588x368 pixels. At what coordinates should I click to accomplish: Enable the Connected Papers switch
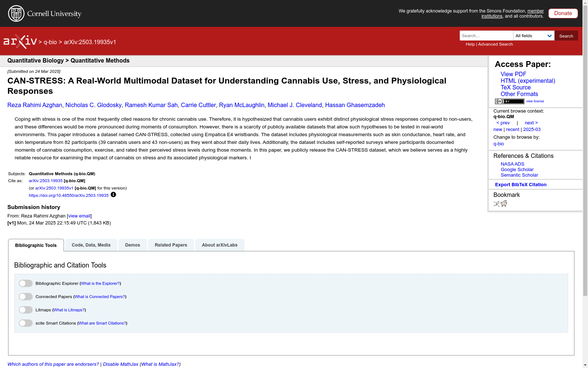tap(26, 297)
